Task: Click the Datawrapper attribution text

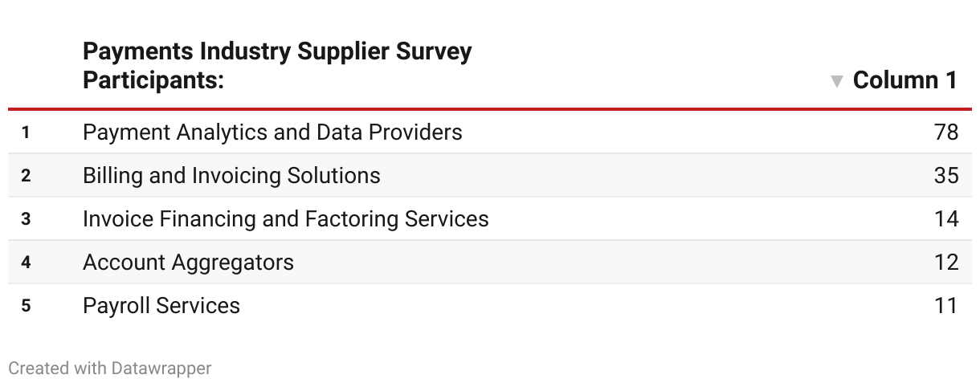Action: (x=109, y=369)
